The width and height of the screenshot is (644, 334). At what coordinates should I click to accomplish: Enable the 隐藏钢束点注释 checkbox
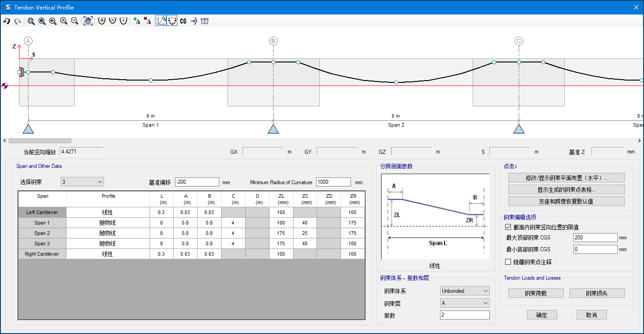pyautogui.click(x=507, y=262)
